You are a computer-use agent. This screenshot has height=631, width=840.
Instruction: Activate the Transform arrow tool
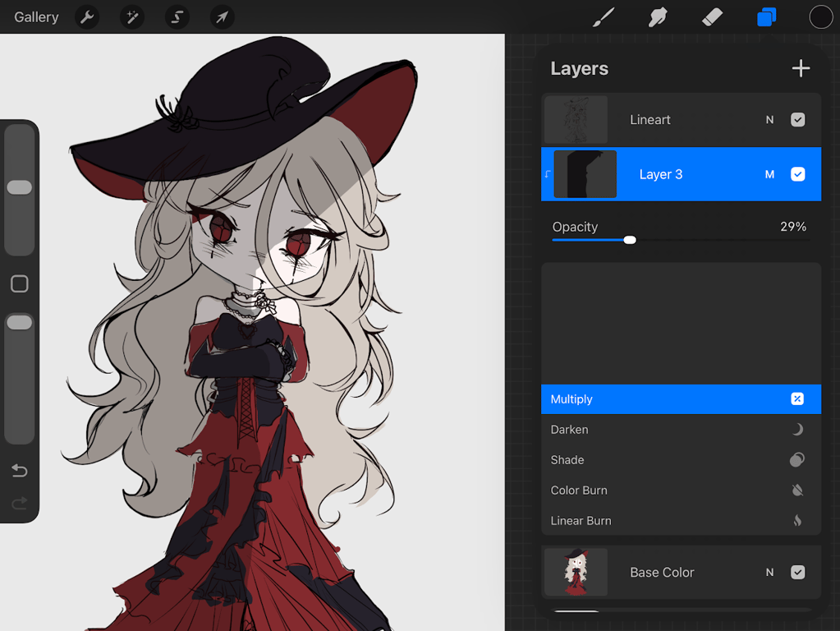pos(222,17)
